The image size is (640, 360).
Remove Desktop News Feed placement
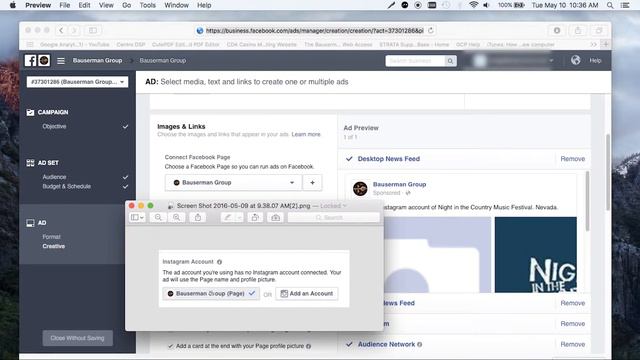pyautogui.click(x=573, y=159)
